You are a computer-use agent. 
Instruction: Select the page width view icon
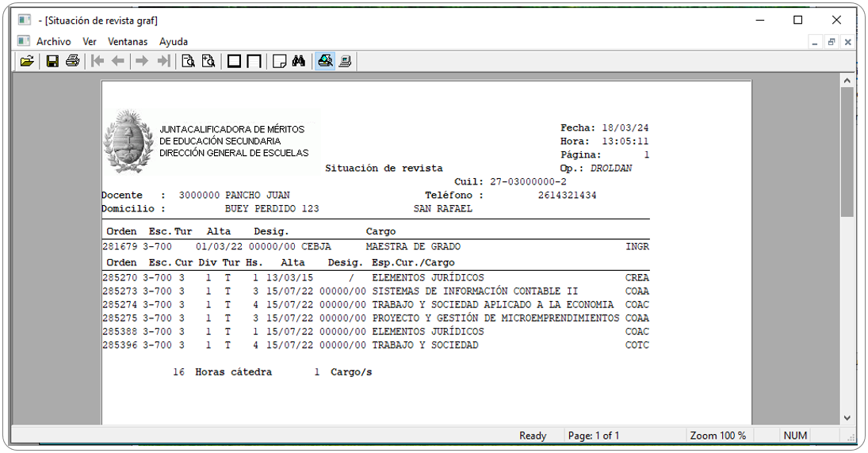[x=254, y=61]
